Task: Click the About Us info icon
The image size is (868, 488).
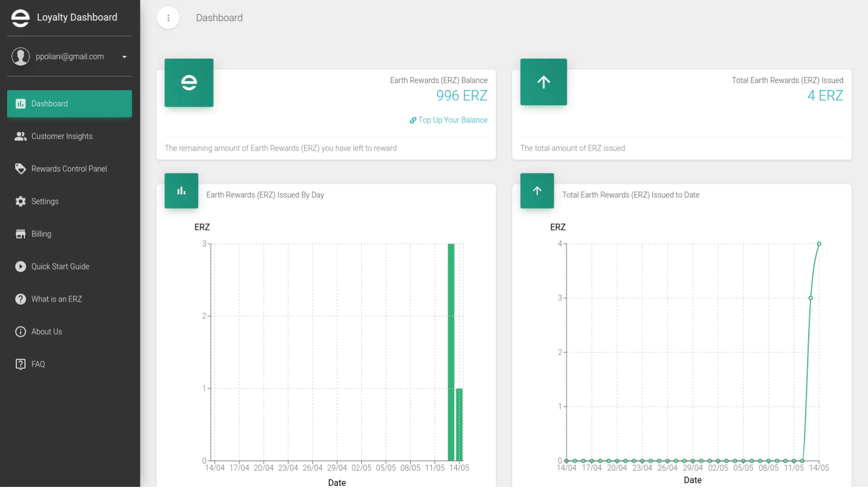Action: [x=21, y=331]
